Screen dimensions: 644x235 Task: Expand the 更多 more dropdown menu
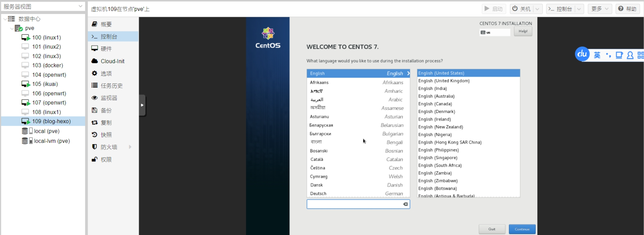pos(600,9)
